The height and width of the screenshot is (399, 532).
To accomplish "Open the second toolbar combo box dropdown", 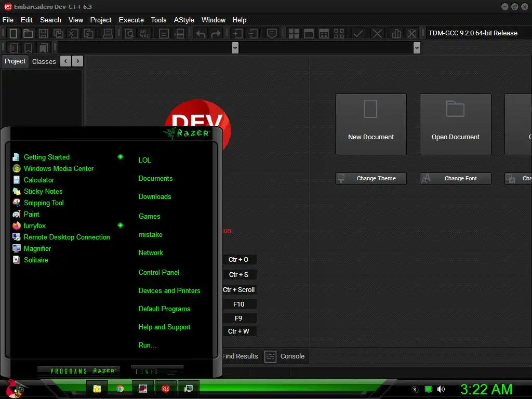I will (x=417, y=48).
